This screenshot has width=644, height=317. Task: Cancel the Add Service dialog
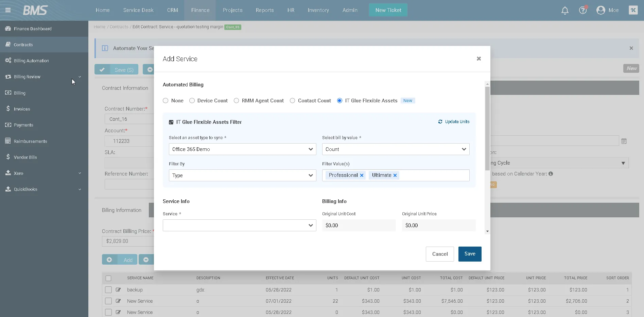(439, 254)
